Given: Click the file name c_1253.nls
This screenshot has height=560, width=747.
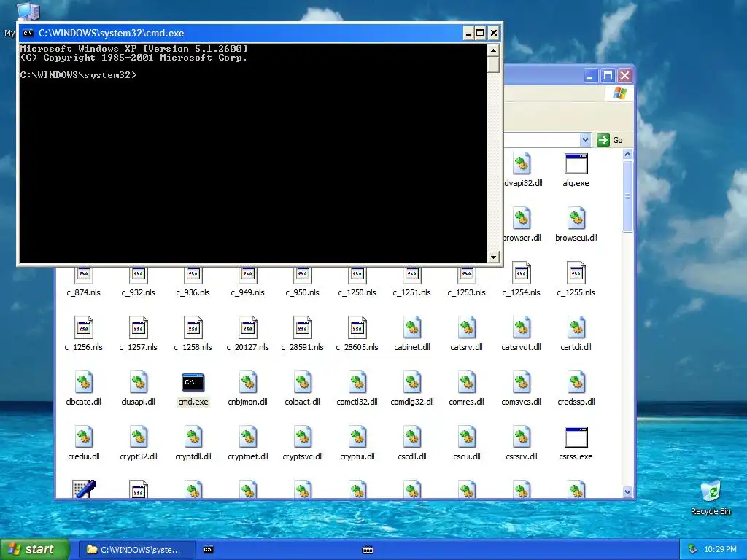Looking at the screenshot, I should [466, 292].
